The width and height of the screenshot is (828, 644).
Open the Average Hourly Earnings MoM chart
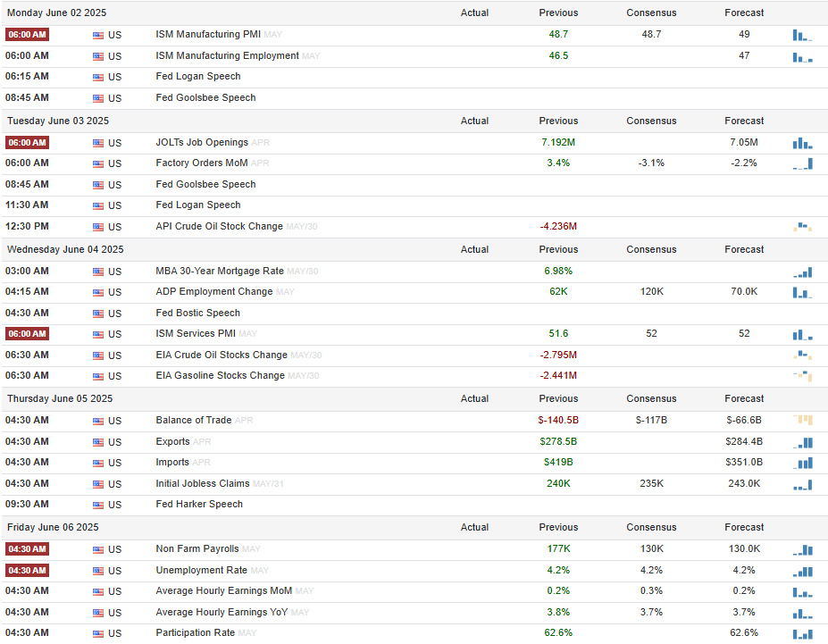tap(802, 591)
